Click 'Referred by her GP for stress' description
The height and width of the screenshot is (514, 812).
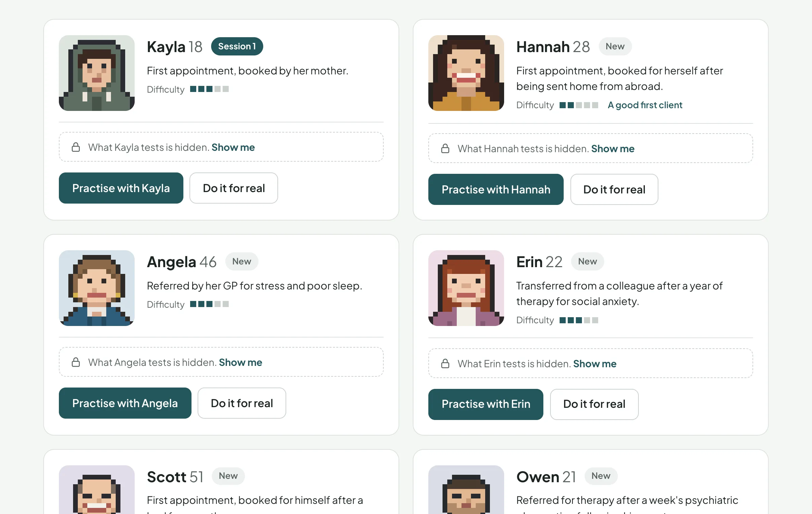254,286
